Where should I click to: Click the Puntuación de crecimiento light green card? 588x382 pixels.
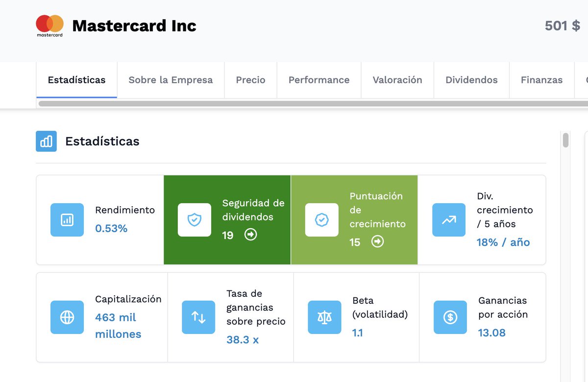coord(354,220)
